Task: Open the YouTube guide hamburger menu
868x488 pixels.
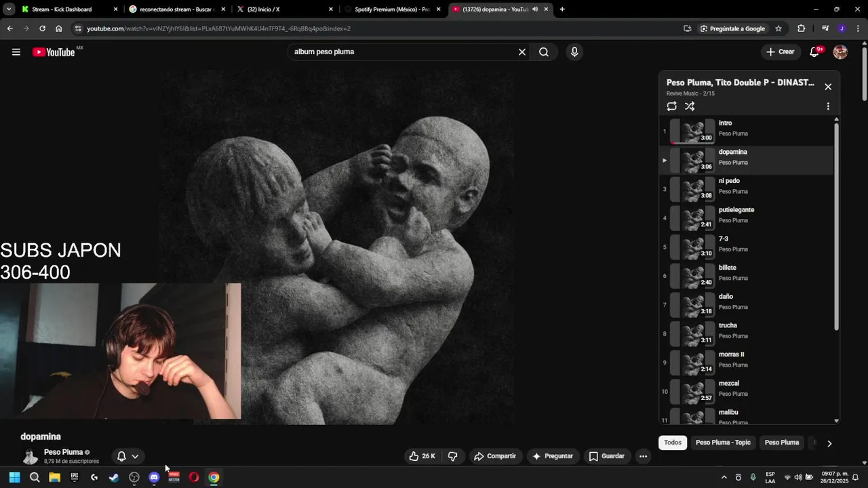Action: click(x=16, y=52)
